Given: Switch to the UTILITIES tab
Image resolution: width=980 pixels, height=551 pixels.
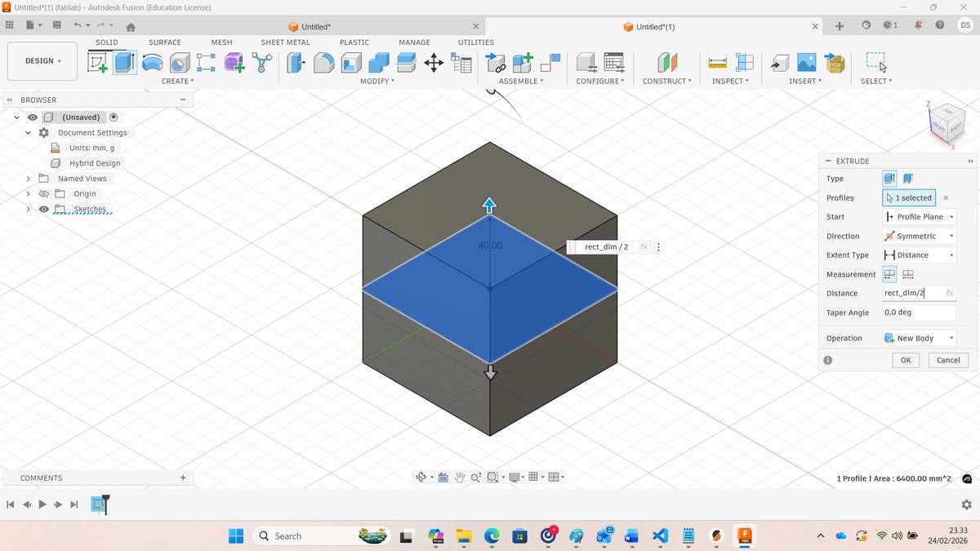Looking at the screenshot, I should (475, 42).
